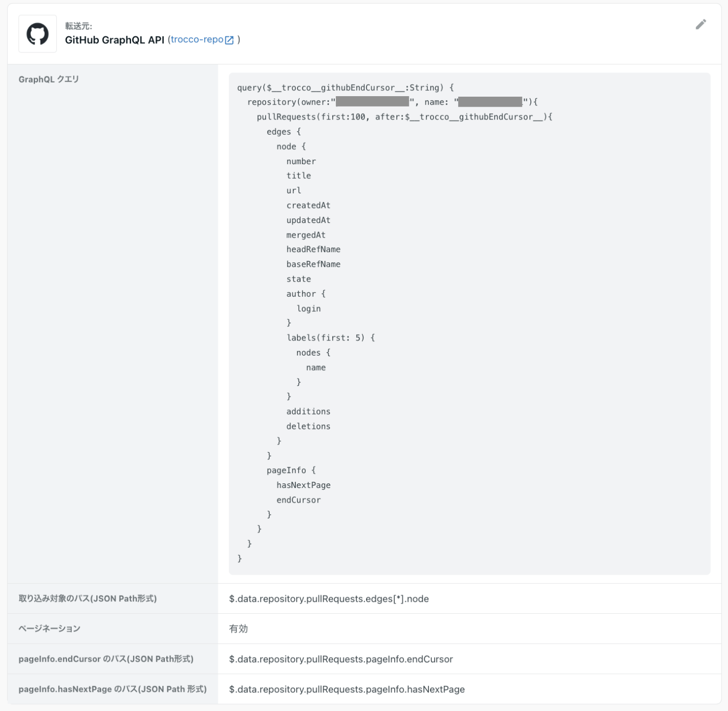Click the external-link icon beside trocco-repo

coord(229,40)
